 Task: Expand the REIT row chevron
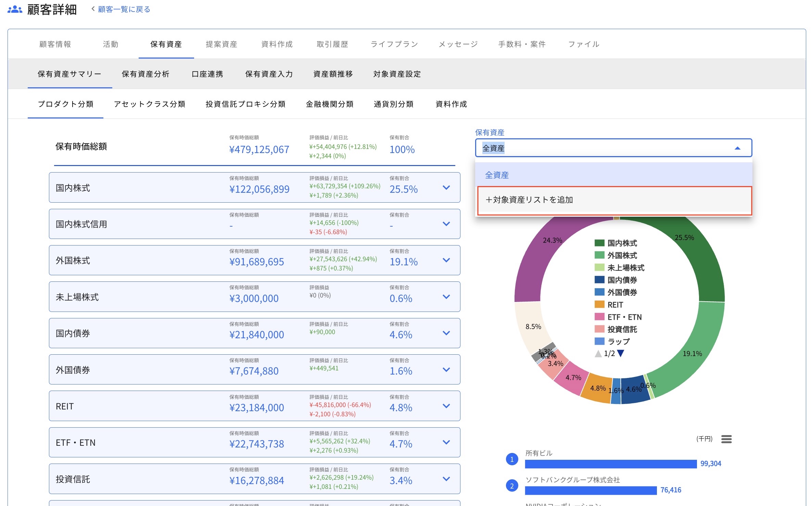click(446, 406)
